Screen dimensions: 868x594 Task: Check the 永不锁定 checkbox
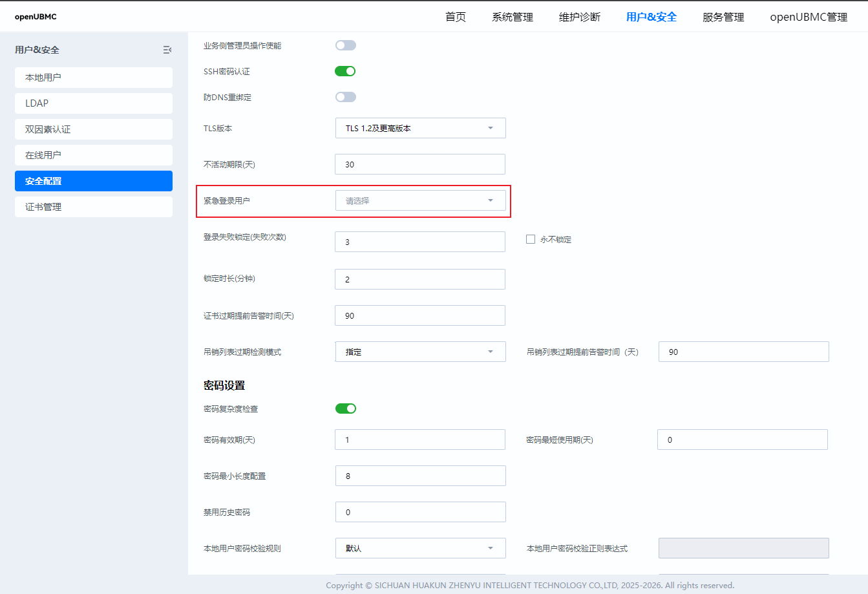pyautogui.click(x=531, y=239)
